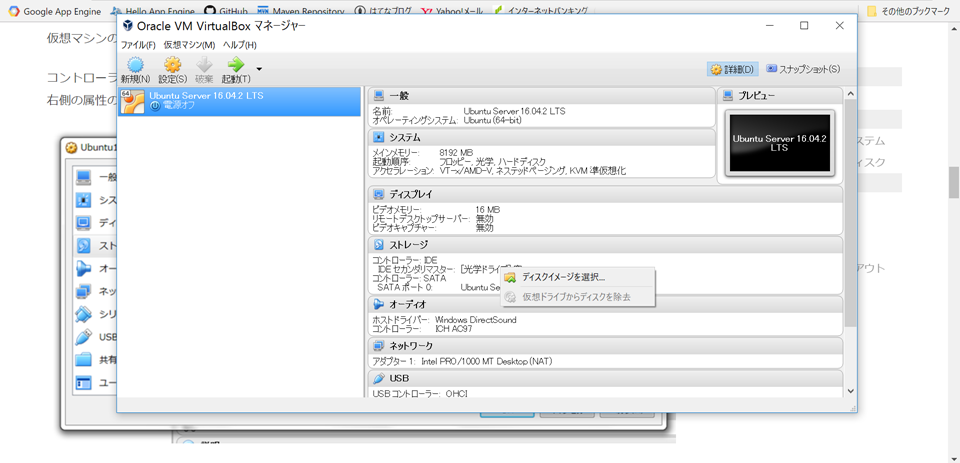Click the 'SATA ポート 0:' storage entry

coord(405,287)
